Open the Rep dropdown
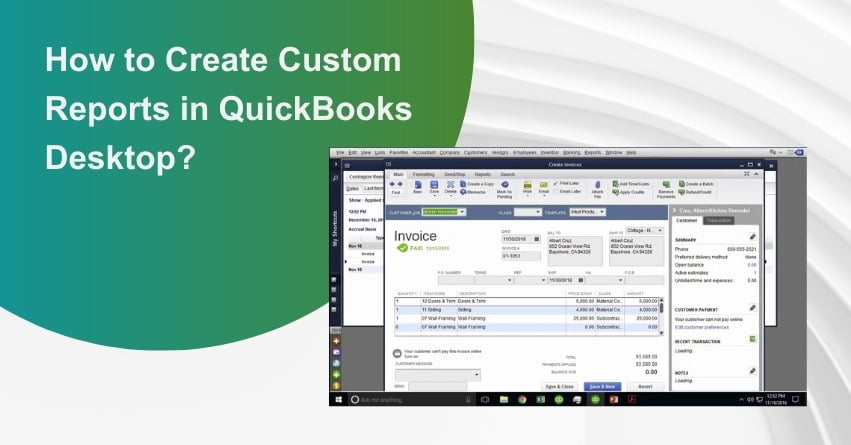Viewport: 851px width, 445px height. (x=543, y=280)
